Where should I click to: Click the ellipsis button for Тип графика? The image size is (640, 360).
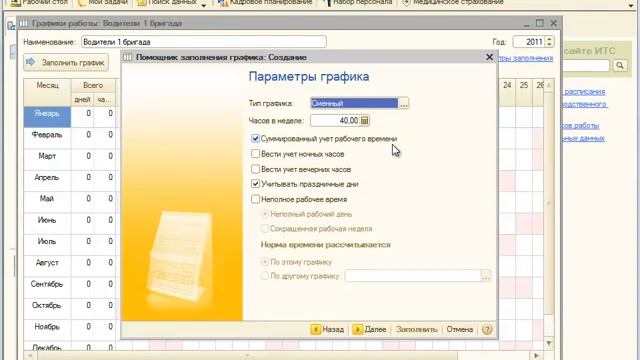tap(403, 104)
